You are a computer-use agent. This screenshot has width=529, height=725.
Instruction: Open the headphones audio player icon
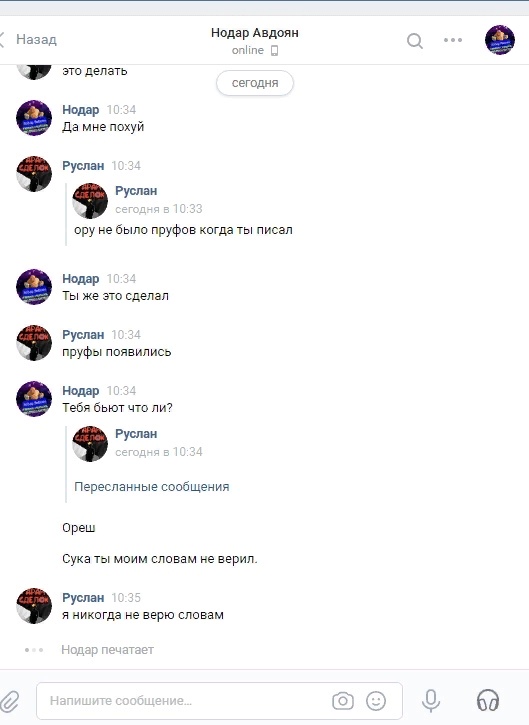pos(488,700)
